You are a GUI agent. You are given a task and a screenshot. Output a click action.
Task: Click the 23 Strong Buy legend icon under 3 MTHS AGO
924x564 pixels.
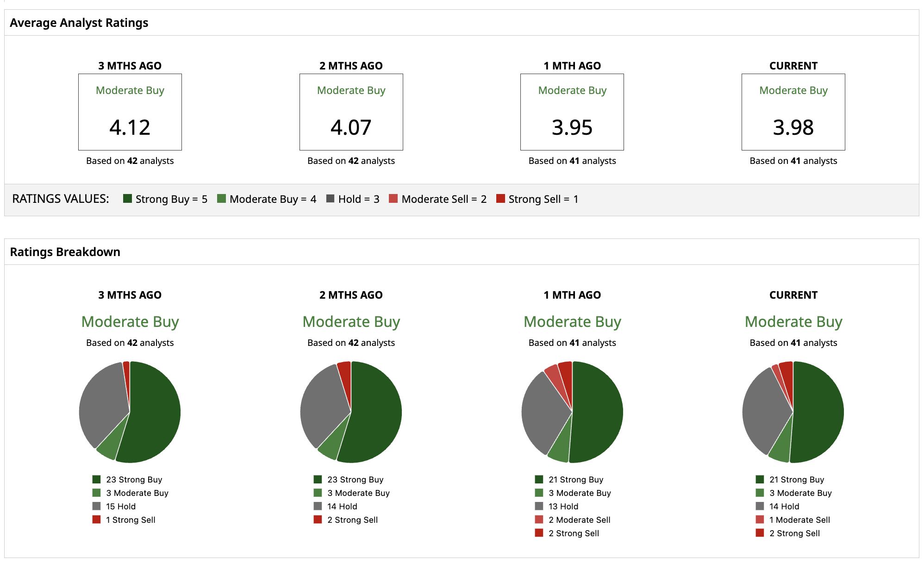(x=96, y=479)
